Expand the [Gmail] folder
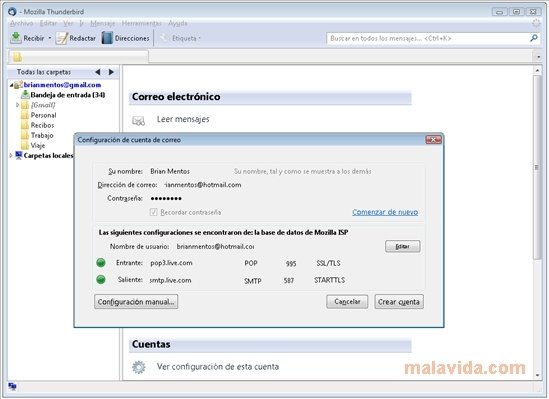549x399 pixels. (17, 105)
